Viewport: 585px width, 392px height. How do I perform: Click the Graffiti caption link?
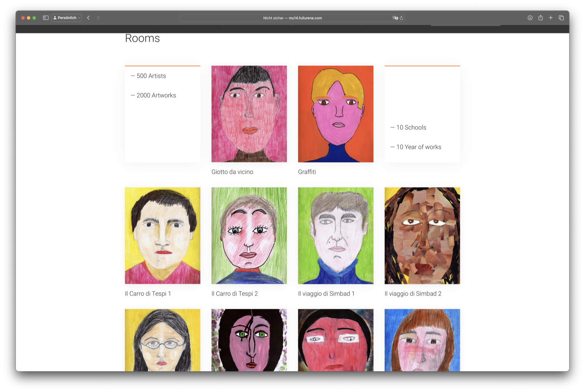pos(307,172)
